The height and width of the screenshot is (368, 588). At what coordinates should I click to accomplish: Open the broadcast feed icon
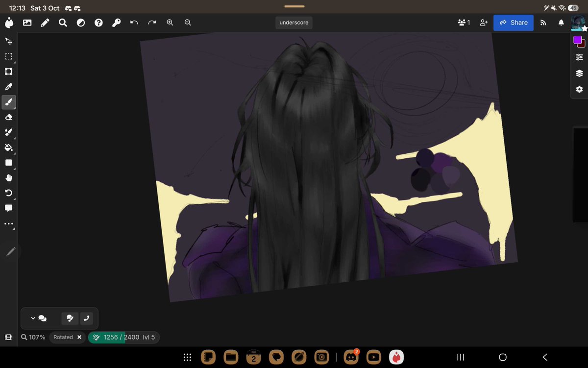point(543,23)
